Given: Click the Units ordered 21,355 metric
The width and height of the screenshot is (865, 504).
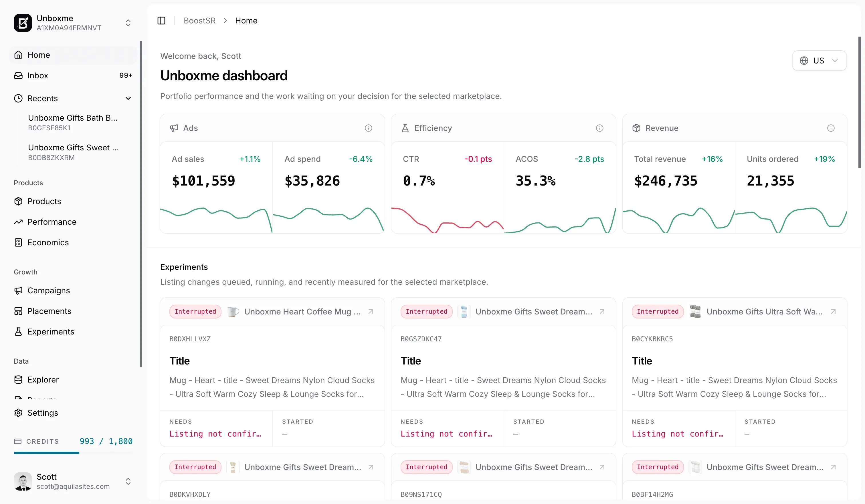Looking at the screenshot, I should [791, 188].
